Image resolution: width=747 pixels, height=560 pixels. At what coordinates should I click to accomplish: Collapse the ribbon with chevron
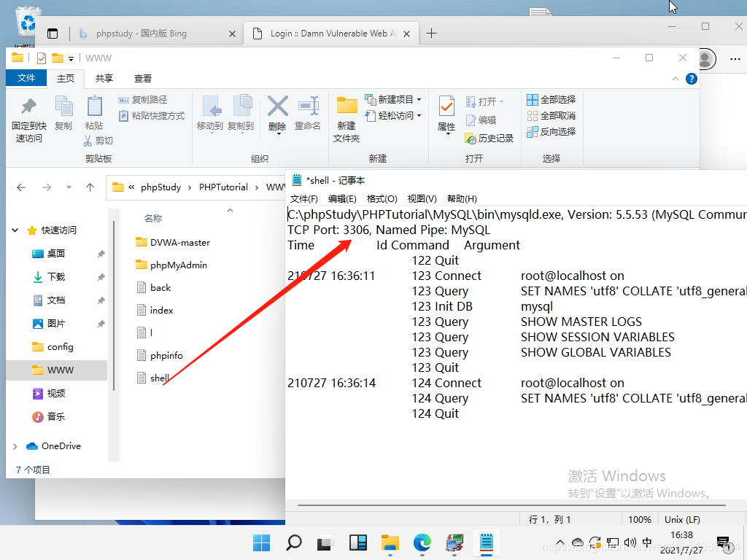(675, 79)
